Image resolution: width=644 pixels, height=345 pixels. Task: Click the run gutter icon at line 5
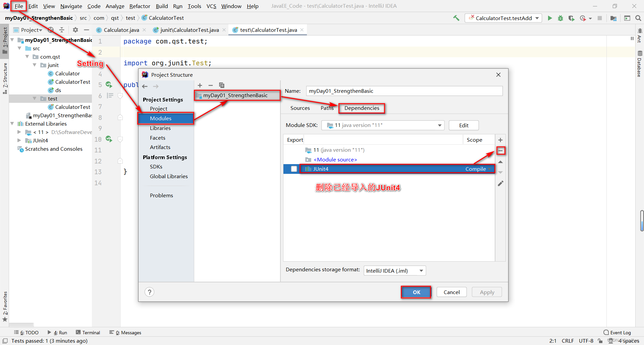[x=109, y=84]
